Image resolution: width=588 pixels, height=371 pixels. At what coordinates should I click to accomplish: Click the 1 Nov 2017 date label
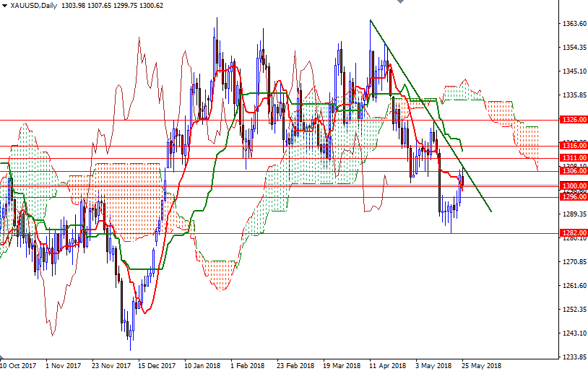63,366
